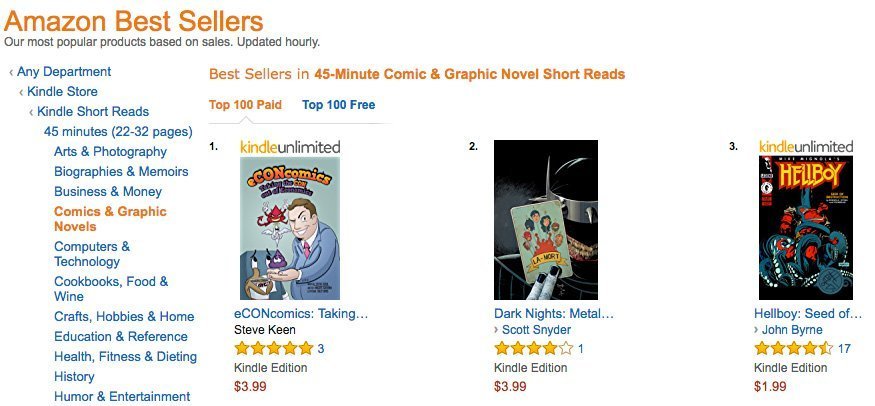Image resolution: width=875 pixels, height=406 pixels.
Task: Open the eCONcomics book cover
Action: [290, 228]
